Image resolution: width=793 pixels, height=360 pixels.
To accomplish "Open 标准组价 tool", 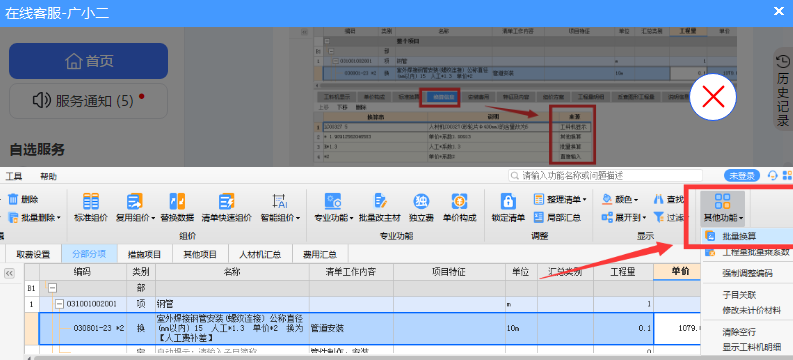I will pyautogui.click(x=91, y=208).
